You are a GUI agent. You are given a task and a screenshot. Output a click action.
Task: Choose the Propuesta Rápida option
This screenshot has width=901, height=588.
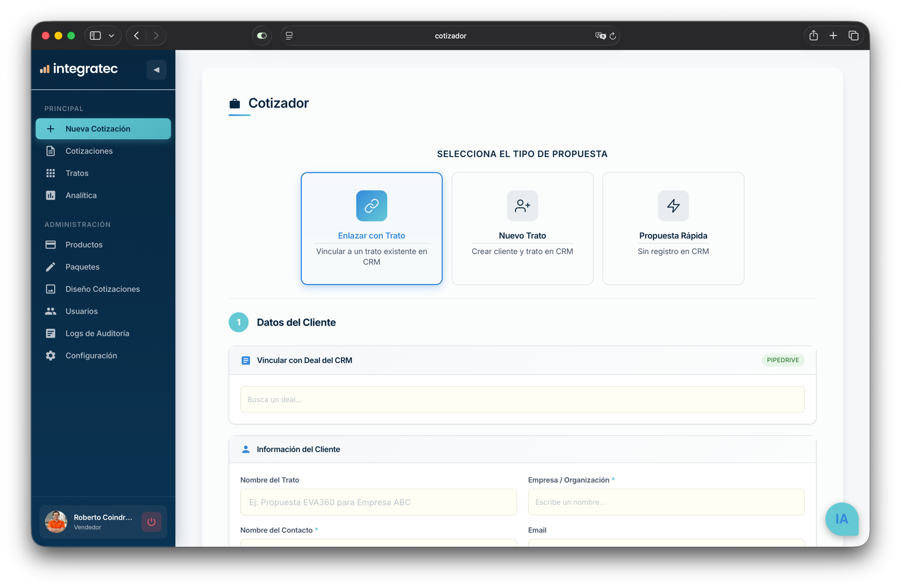click(673, 228)
